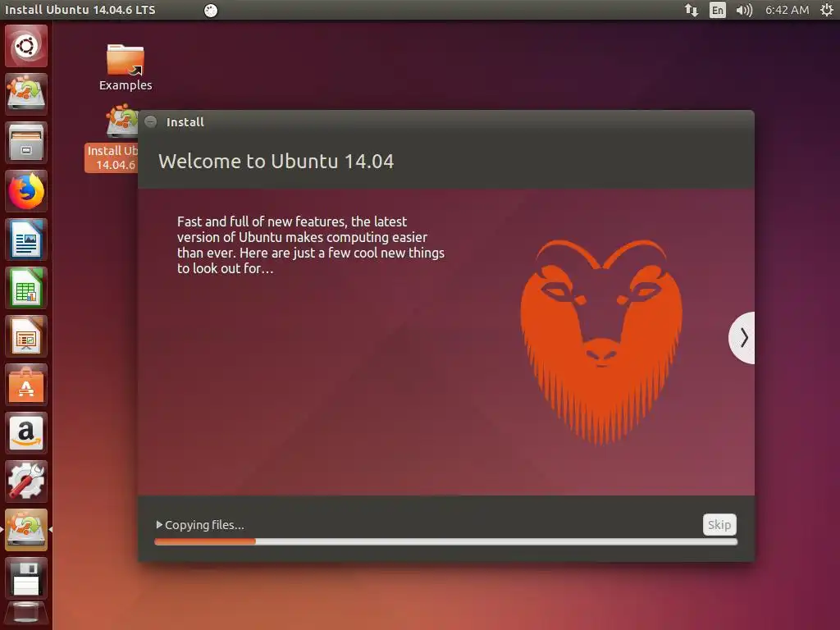Open the Amazon launcher icon
This screenshot has width=840, height=630.
click(26, 433)
